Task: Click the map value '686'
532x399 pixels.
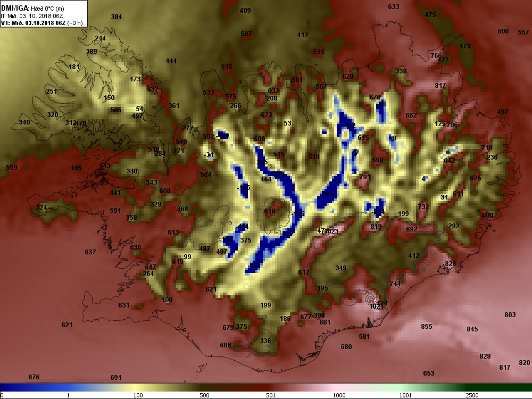Action: pos(225,345)
